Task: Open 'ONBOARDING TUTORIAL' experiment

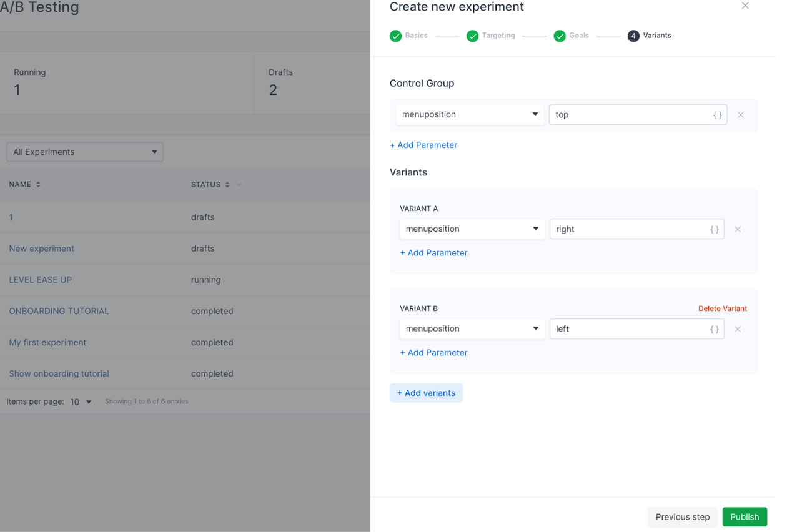Action: pyautogui.click(x=59, y=311)
